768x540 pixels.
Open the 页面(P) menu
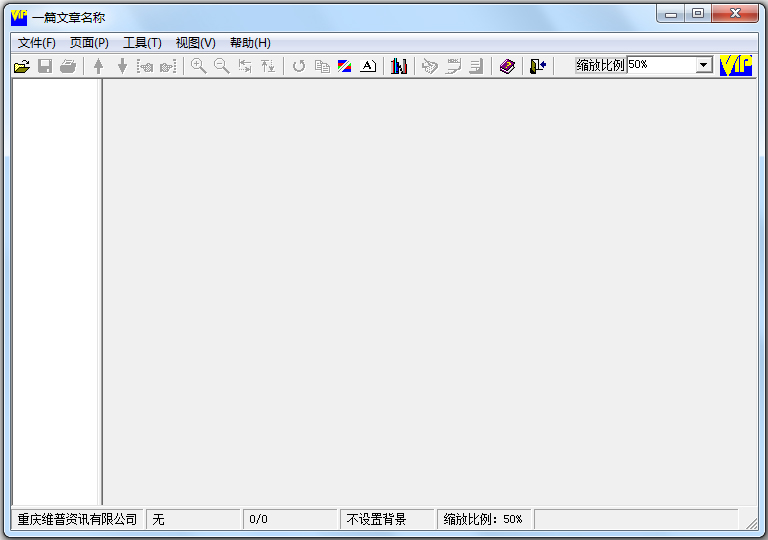click(89, 43)
